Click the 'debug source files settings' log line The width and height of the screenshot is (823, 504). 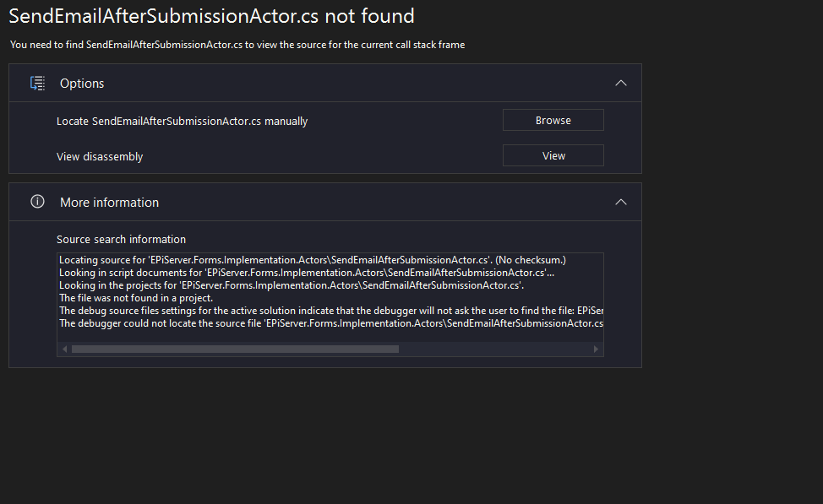click(x=330, y=311)
